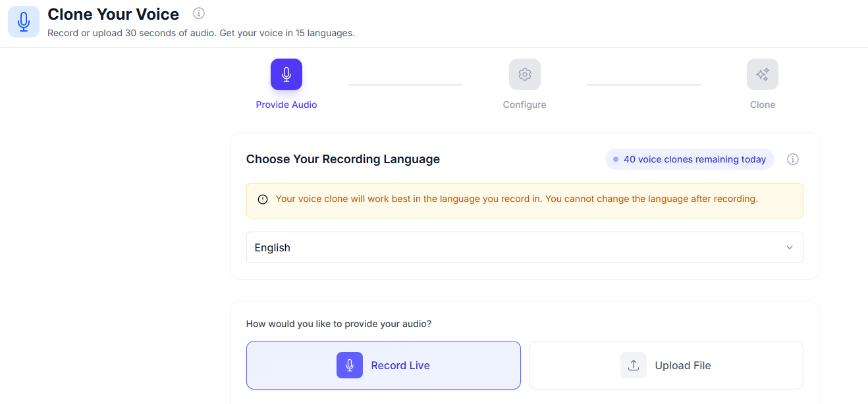
Task: Click the microphone icon on Record Live
Action: pyautogui.click(x=350, y=365)
